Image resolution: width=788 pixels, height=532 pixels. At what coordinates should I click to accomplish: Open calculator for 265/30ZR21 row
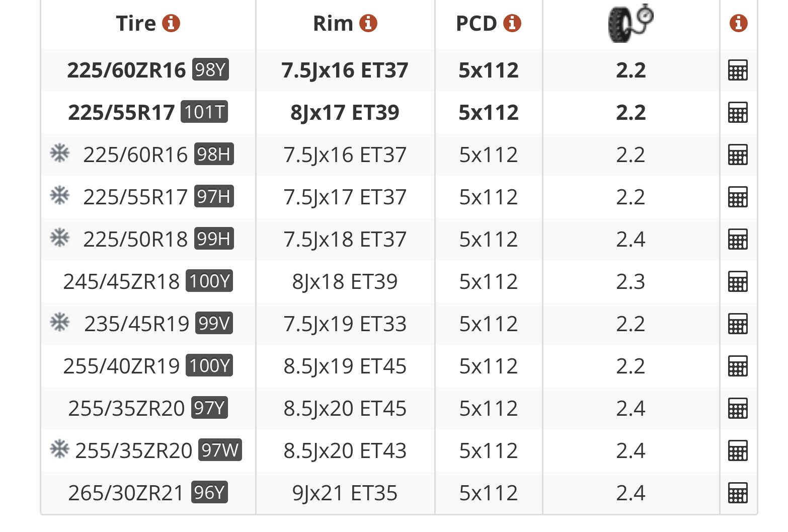(738, 493)
